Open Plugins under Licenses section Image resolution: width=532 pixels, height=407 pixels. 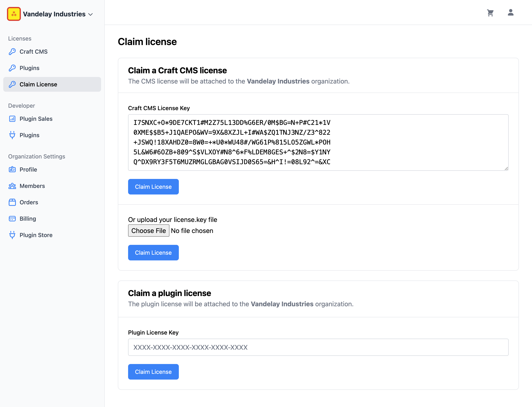point(52,68)
